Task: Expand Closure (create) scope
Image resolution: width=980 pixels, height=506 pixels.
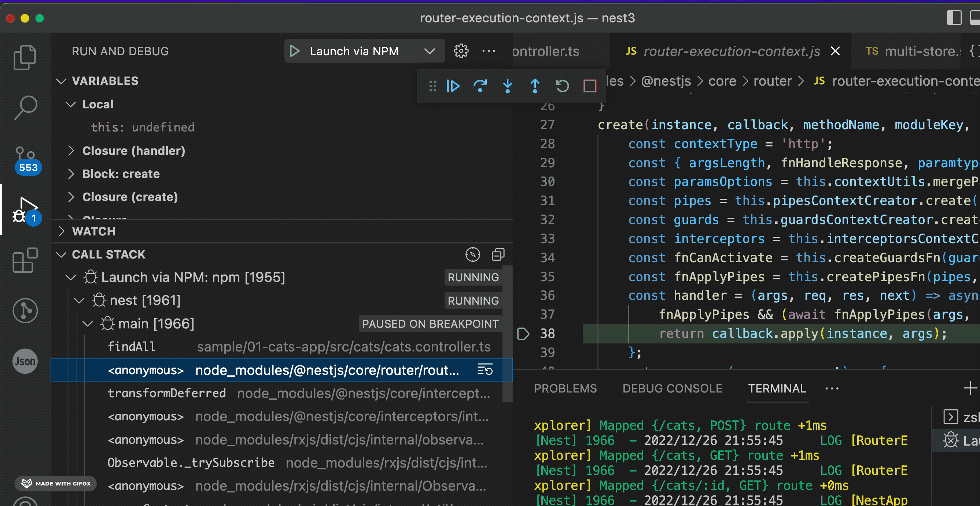Action: point(71,197)
